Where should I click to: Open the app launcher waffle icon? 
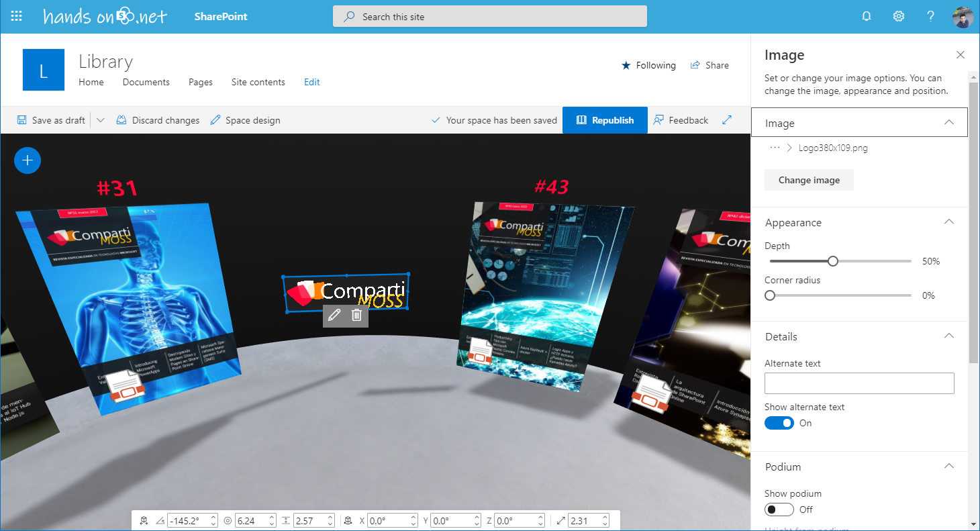[17, 17]
